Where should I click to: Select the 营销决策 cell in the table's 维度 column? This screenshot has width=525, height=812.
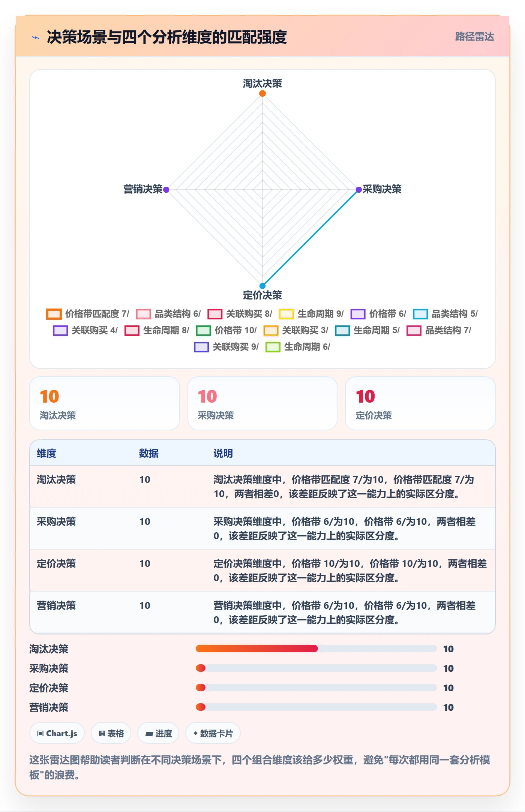click(56, 605)
